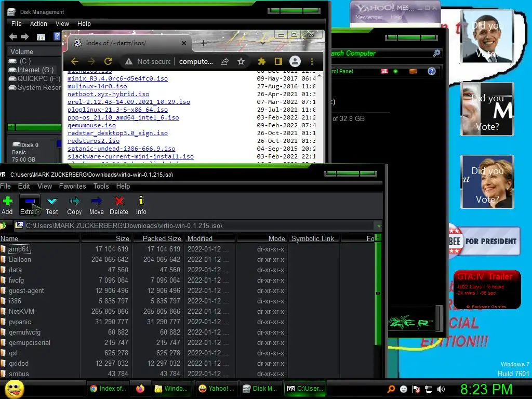Open Chrome three-dot menu

point(312,61)
